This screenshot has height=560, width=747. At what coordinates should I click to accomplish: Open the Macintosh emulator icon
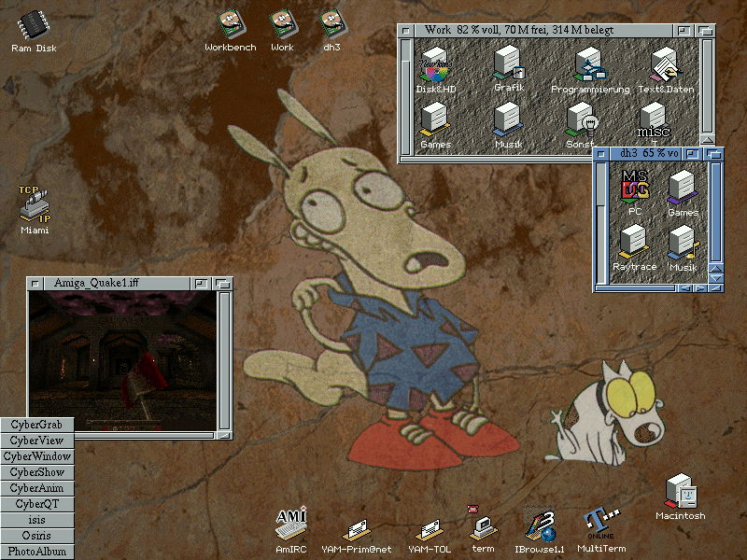tap(680, 493)
